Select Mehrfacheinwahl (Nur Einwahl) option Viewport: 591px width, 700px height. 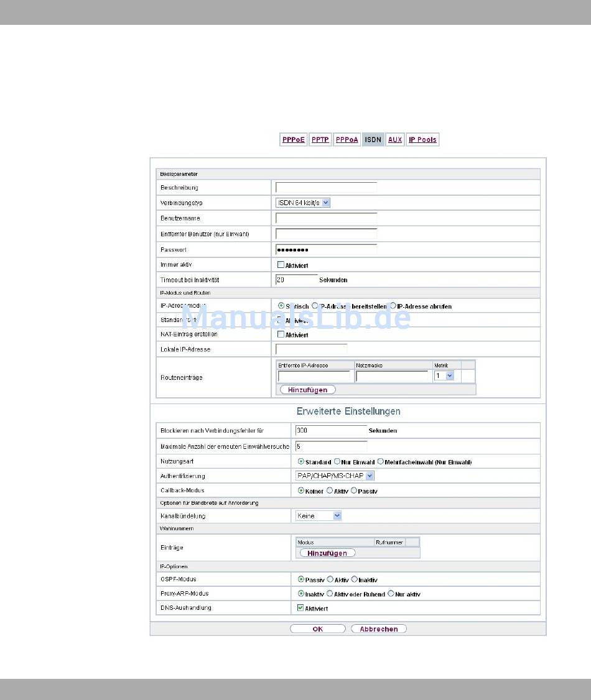click(x=380, y=461)
